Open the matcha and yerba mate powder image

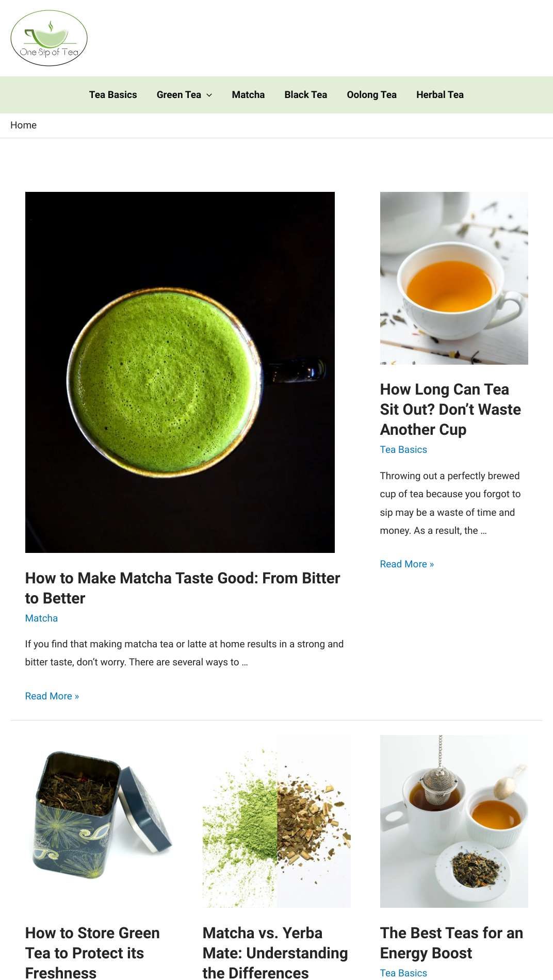[x=276, y=821]
